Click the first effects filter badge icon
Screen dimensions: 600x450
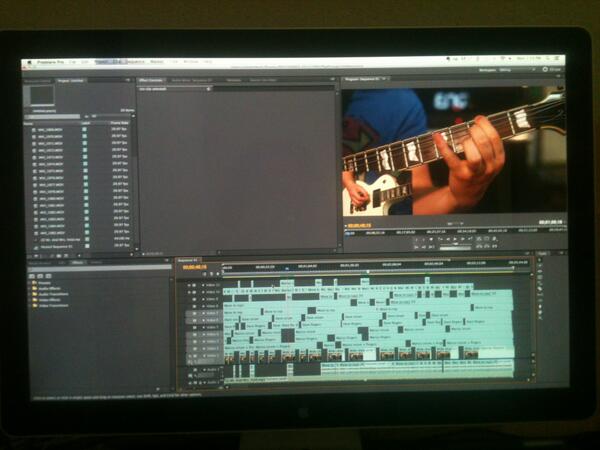(32, 276)
